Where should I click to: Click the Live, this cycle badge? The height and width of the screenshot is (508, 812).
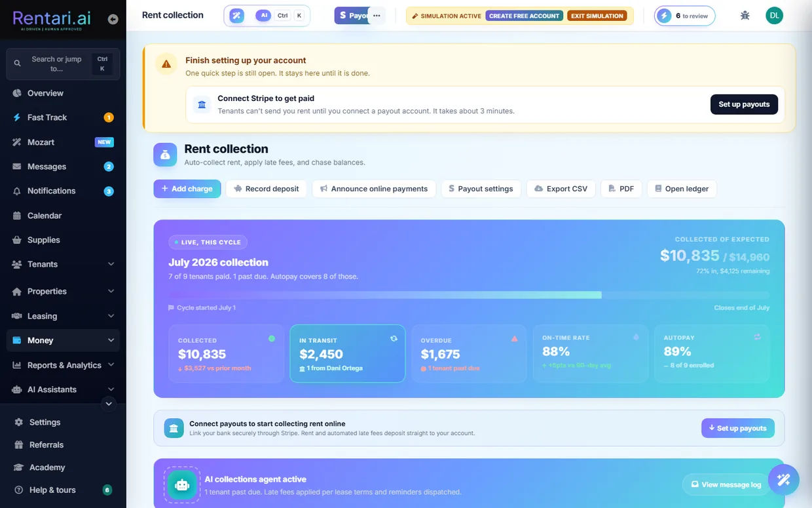click(x=208, y=242)
